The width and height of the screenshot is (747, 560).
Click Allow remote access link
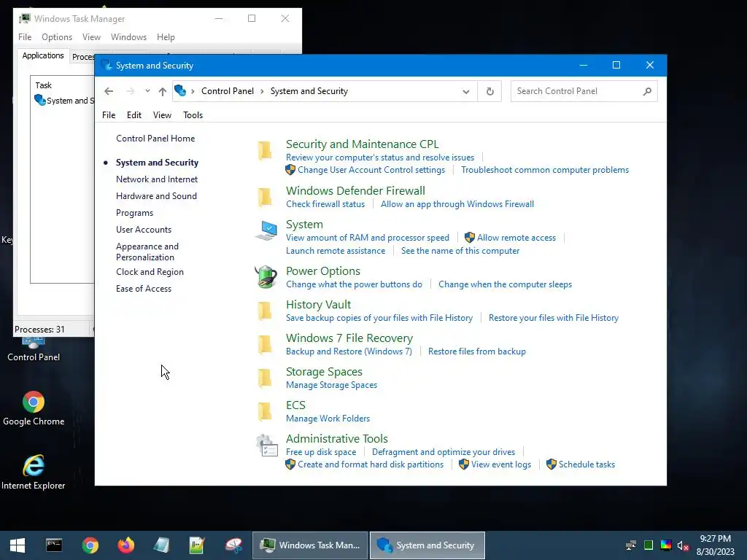click(516, 238)
